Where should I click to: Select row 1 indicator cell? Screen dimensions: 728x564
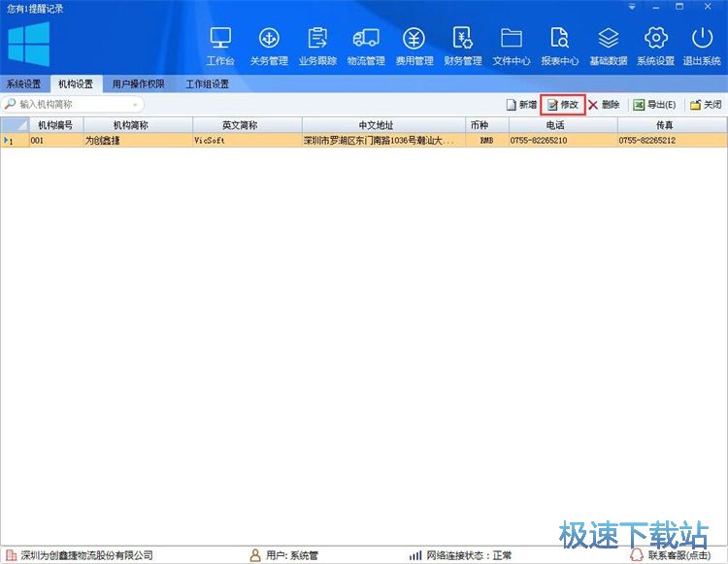15,140
